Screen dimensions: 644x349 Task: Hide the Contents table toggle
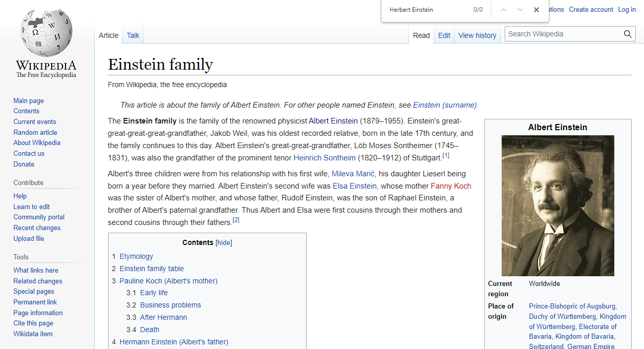[224, 243]
